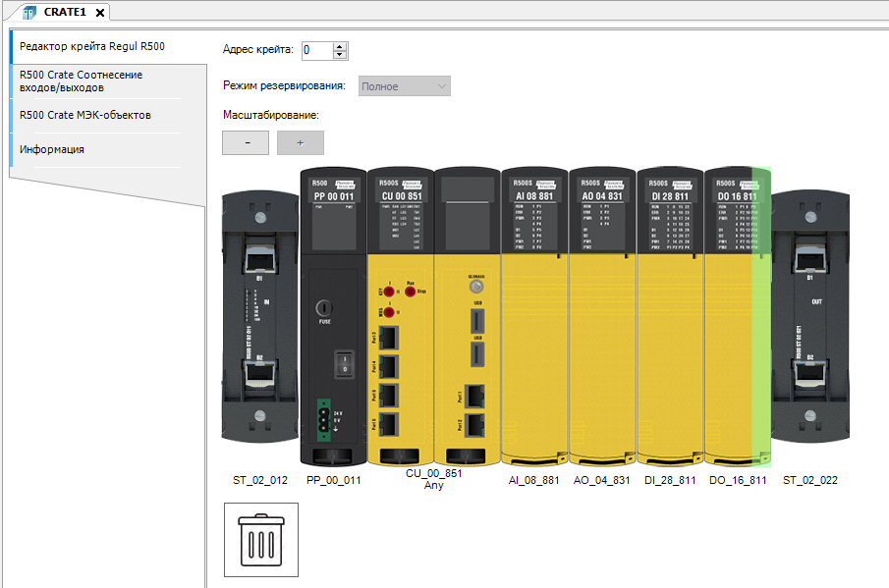The image size is (889, 588).
Task: Select the right ST_02_022 end module
Action: click(809, 314)
